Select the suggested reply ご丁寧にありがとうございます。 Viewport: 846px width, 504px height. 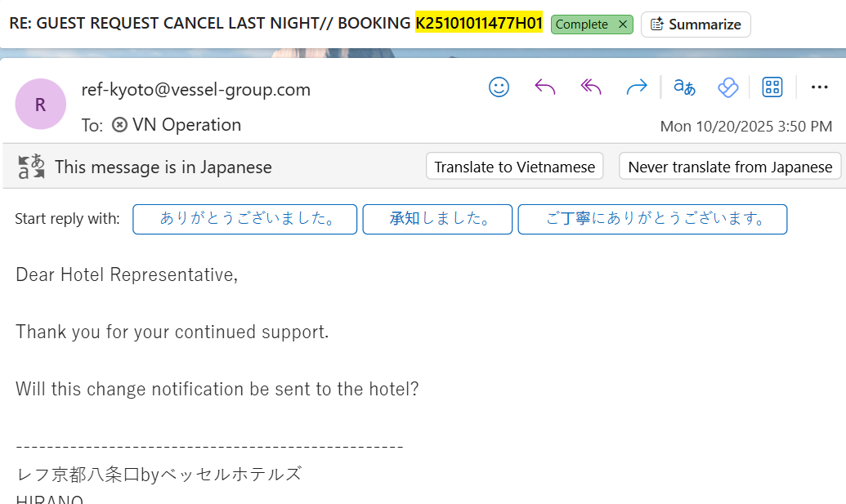click(x=652, y=219)
